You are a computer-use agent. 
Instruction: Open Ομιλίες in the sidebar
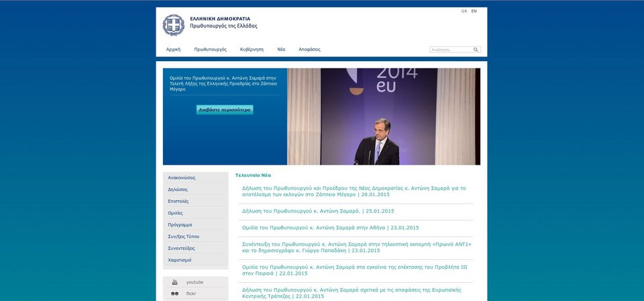(x=175, y=213)
